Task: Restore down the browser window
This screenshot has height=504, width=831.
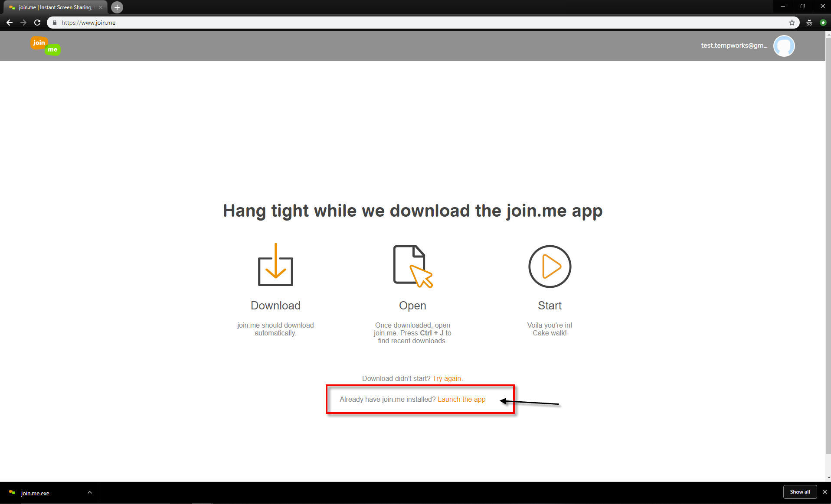Action: [x=803, y=7]
